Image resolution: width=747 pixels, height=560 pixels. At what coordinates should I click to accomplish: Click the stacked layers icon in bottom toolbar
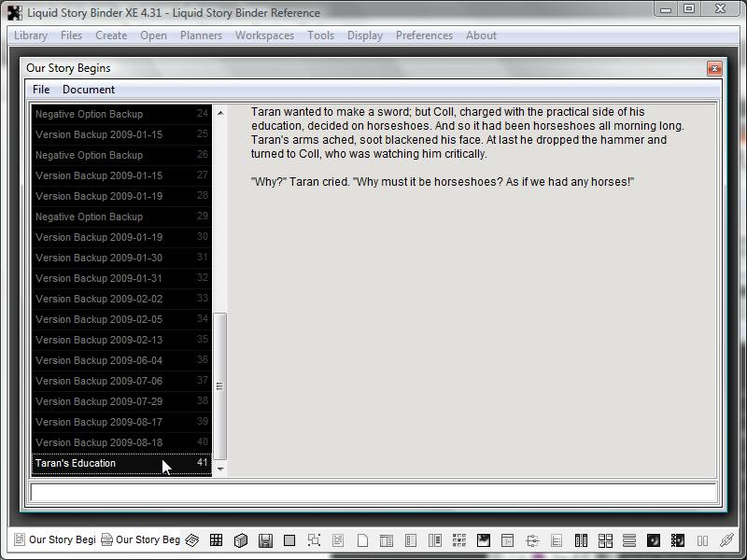pos(191,540)
